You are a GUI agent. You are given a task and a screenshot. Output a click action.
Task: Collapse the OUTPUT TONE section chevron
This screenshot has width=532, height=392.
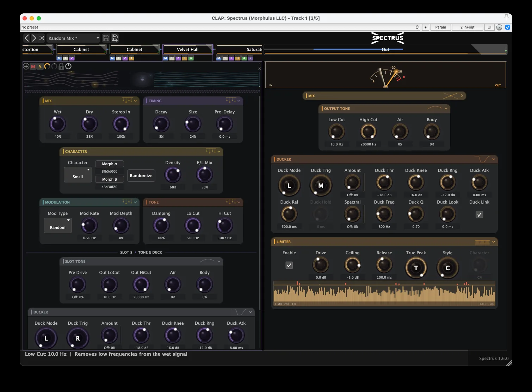pyautogui.click(x=446, y=108)
